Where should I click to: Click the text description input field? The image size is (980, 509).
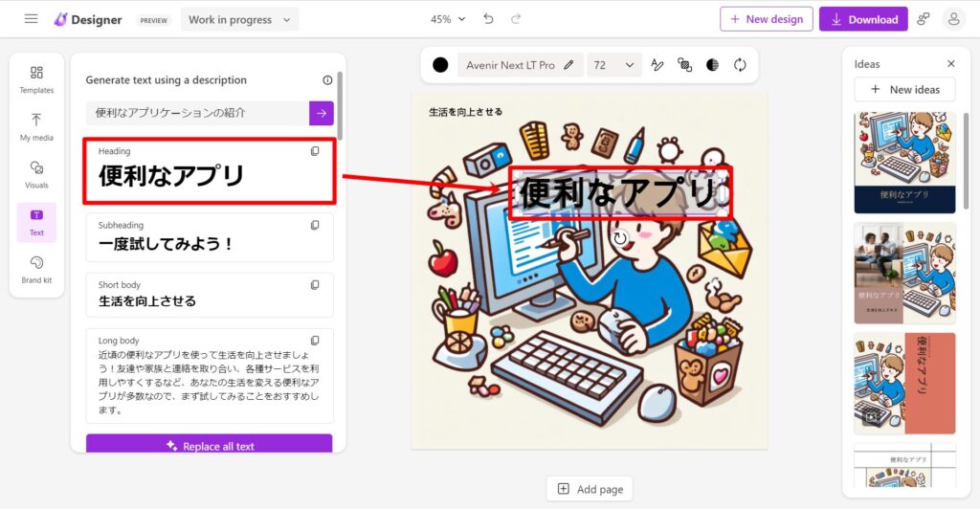click(x=197, y=113)
